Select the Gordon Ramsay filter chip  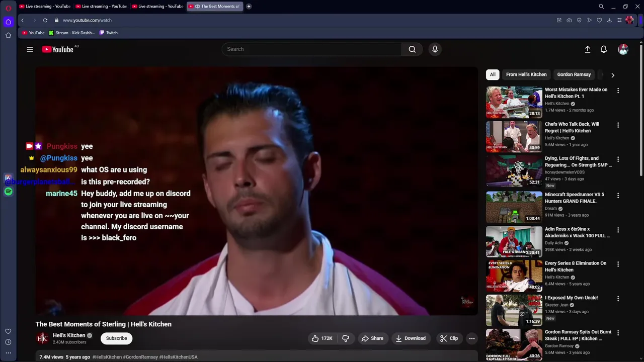point(574,74)
